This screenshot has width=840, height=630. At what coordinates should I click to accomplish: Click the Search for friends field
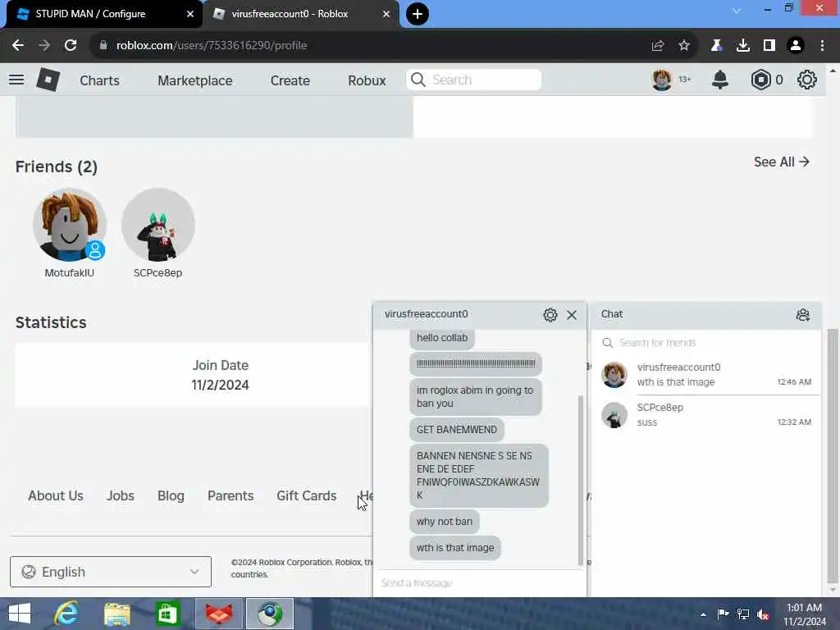tap(706, 342)
